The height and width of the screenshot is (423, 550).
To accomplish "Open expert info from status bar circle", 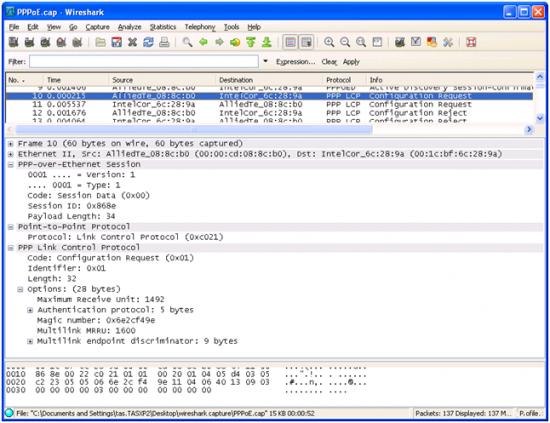I will [x=9, y=413].
